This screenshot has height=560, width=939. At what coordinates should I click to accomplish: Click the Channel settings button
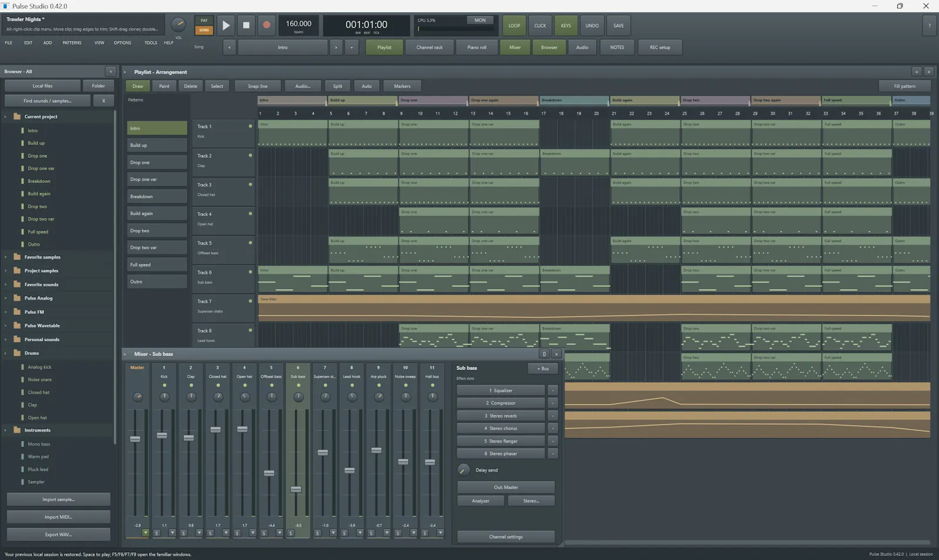click(506, 537)
